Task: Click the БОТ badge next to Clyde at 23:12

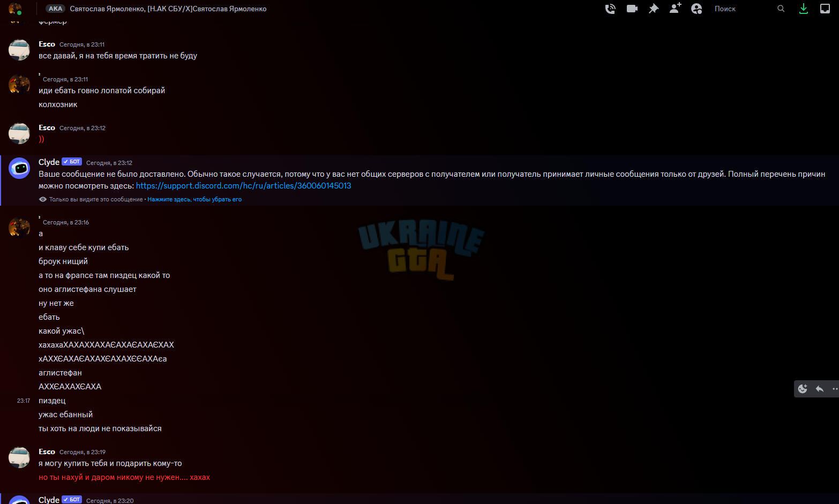Action: coord(72,162)
